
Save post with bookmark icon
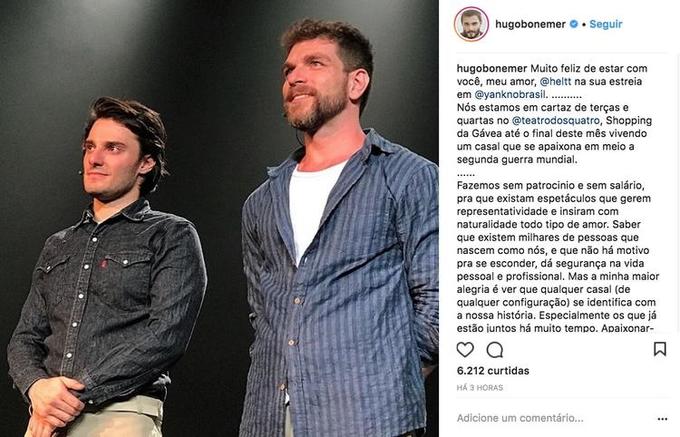tap(660, 349)
